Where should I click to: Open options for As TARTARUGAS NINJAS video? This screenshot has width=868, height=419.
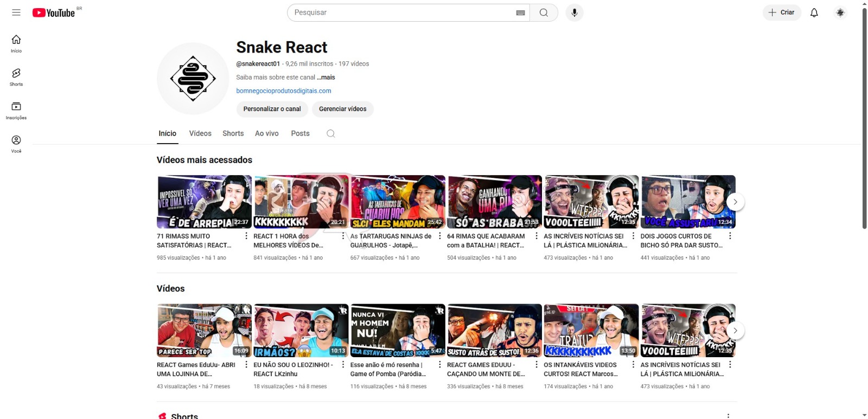[x=439, y=236]
